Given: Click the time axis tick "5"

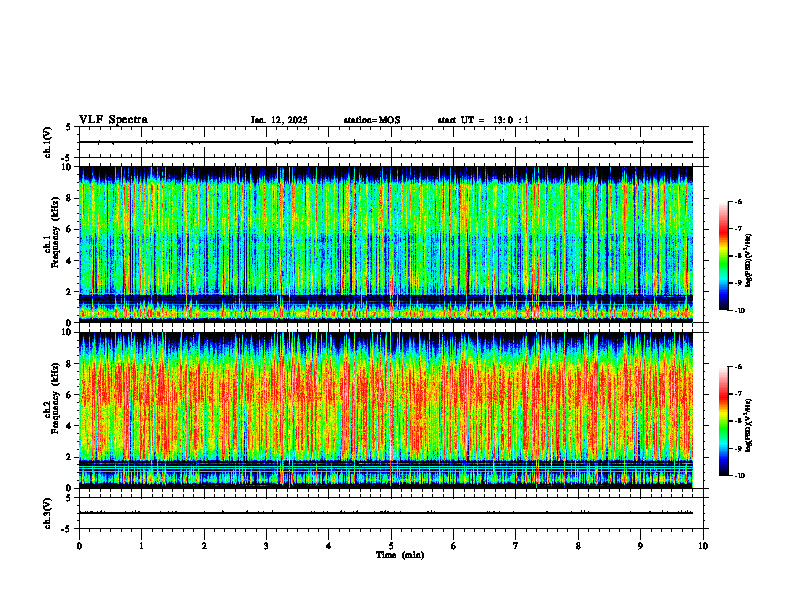Looking at the screenshot, I should click(391, 546).
